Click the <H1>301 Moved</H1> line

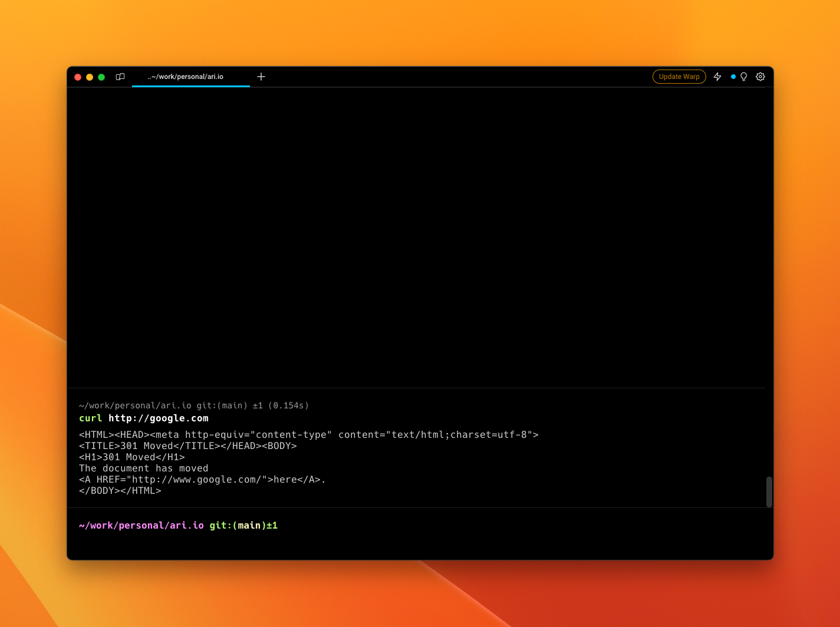(132, 457)
